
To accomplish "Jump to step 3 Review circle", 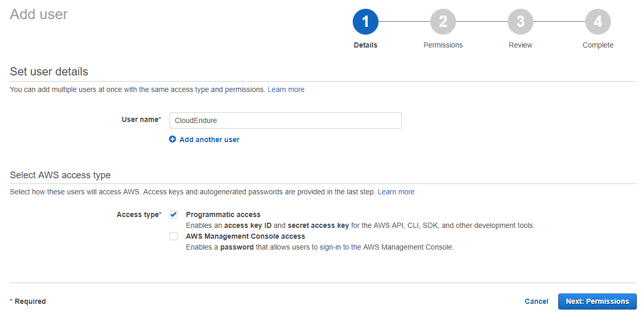I will pos(521,22).
